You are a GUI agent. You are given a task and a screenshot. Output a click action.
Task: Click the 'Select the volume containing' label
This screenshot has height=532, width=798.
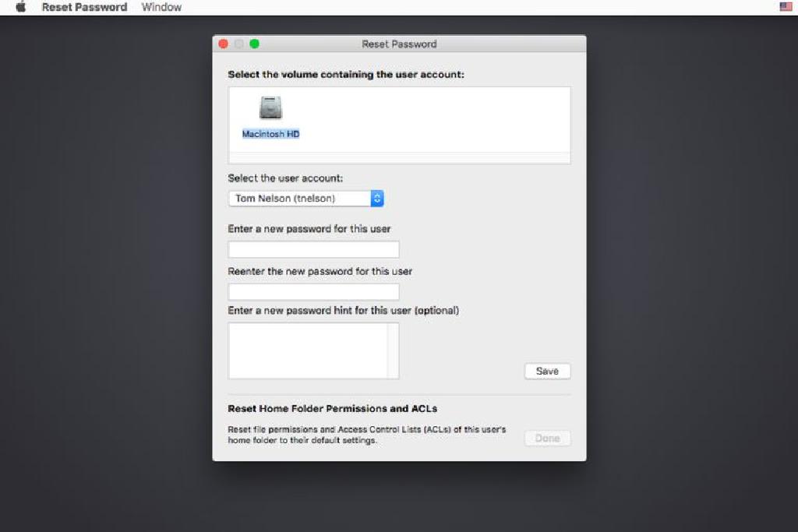pos(345,74)
